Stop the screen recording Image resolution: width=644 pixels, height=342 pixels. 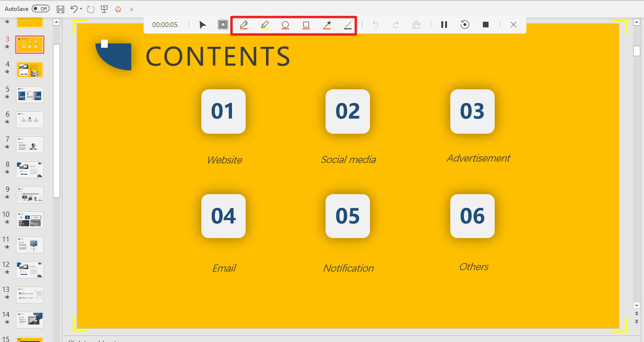coord(486,25)
